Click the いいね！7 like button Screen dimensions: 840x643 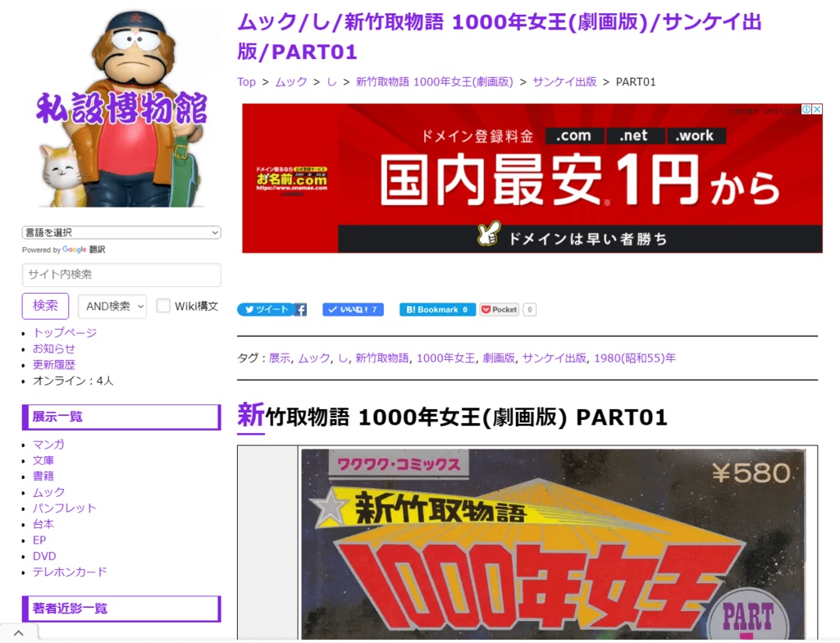[353, 309]
